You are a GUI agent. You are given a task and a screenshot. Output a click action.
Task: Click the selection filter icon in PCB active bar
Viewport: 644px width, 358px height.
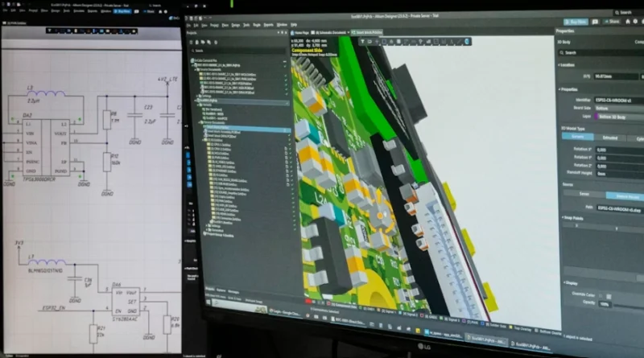(x=363, y=42)
